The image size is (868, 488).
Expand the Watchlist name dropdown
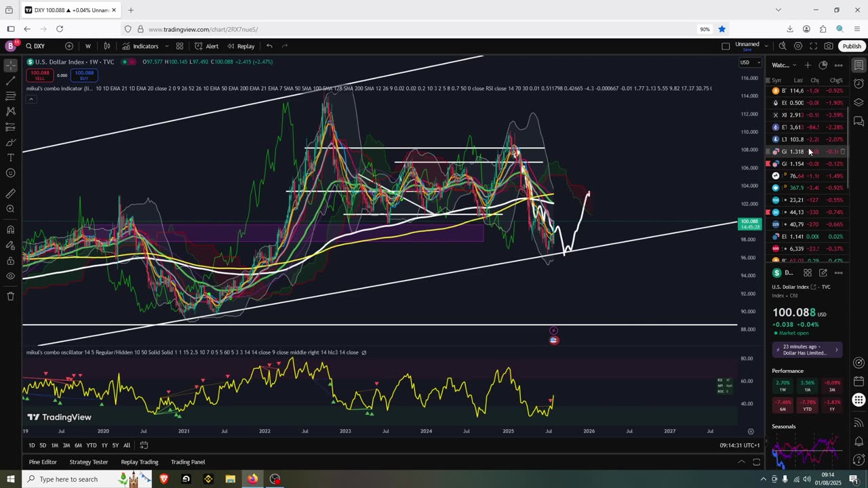tap(784, 65)
